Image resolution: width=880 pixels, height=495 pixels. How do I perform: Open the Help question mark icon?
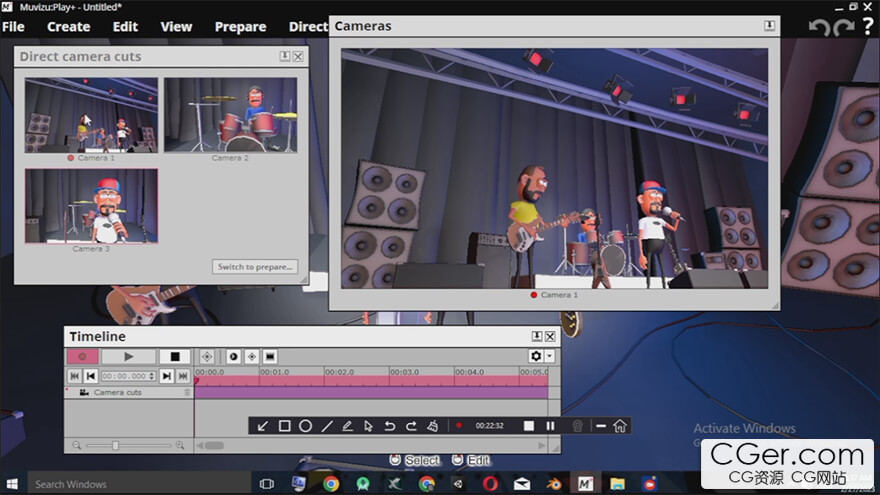click(x=868, y=26)
